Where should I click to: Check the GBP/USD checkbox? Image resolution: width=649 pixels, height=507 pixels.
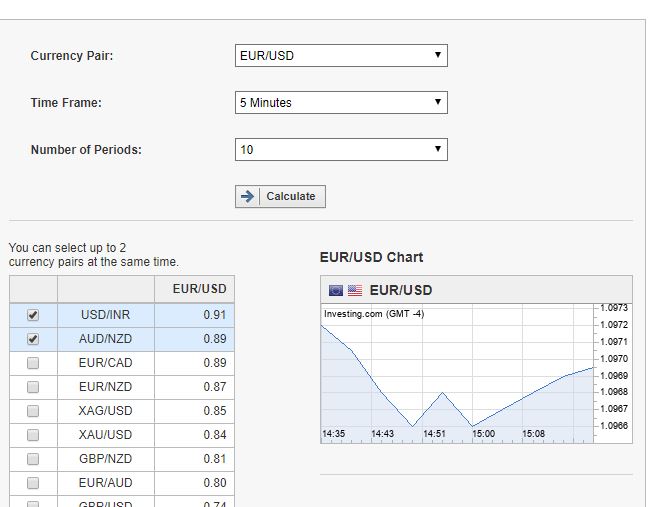(x=33, y=504)
